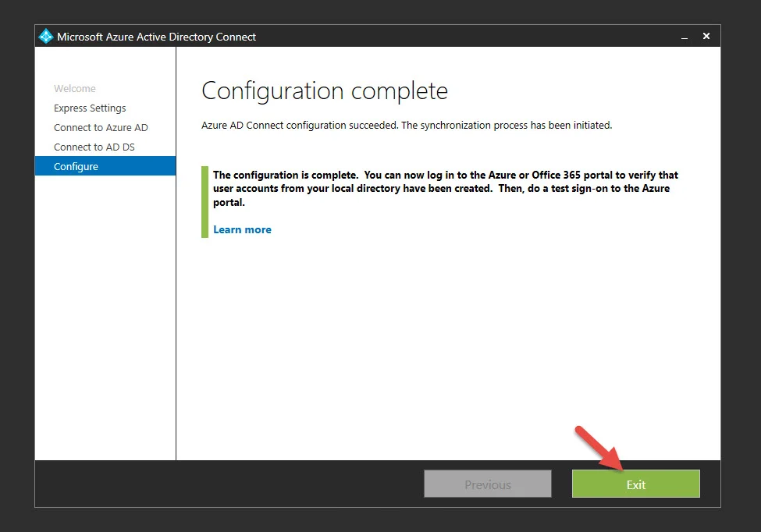Select the Configure step in sidebar

[x=105, y=166]
